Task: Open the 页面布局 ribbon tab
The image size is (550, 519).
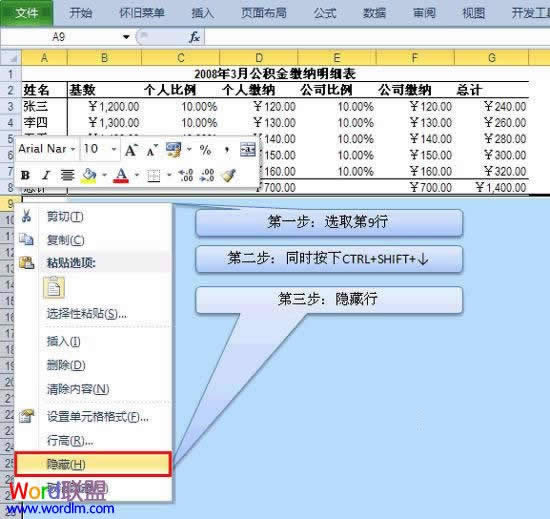Action: [x=264, y=13]
